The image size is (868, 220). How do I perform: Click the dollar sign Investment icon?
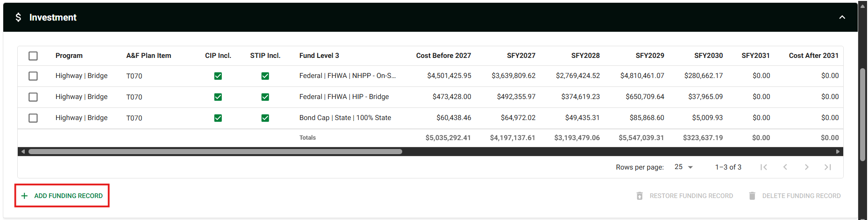(18, 17)
